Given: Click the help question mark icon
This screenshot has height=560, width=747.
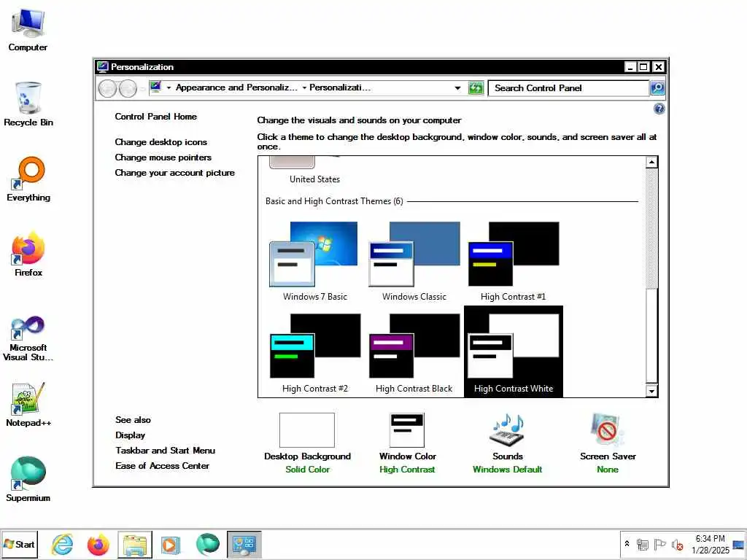Looking at the screenshot, I should pos(659,109).
